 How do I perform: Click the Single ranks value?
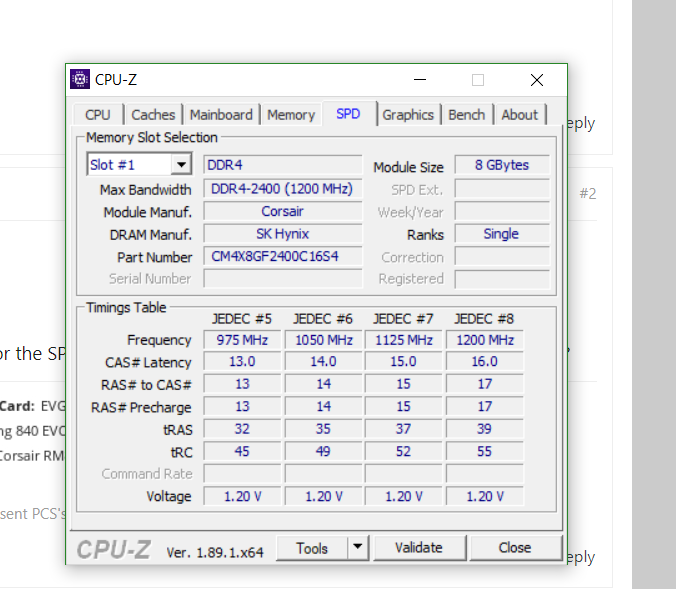tap(502, 234)
